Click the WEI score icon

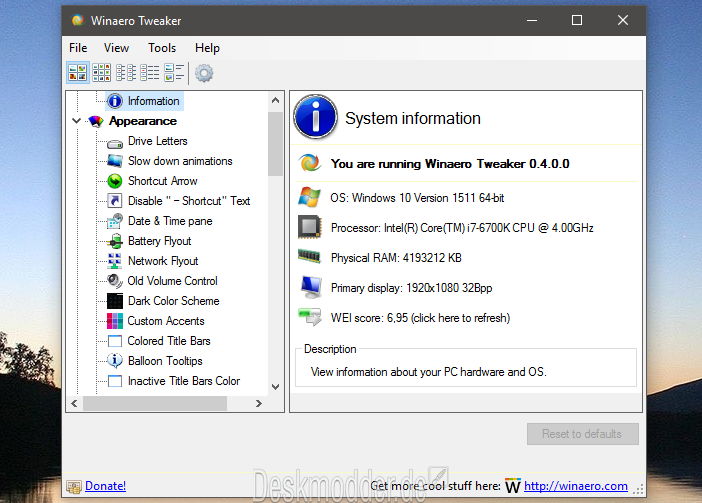pyautogui.click(x=310, y=317)
